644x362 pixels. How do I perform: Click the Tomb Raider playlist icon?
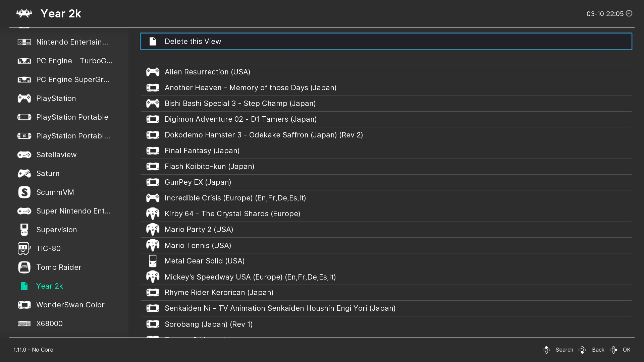coord(24,267)
